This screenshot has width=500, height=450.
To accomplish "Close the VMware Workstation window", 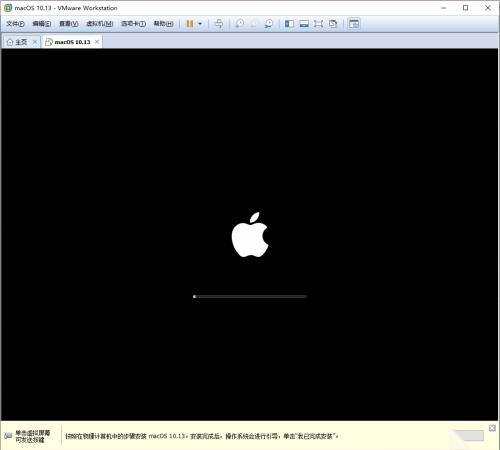I will pyautogui.click(x=488, y=8).
